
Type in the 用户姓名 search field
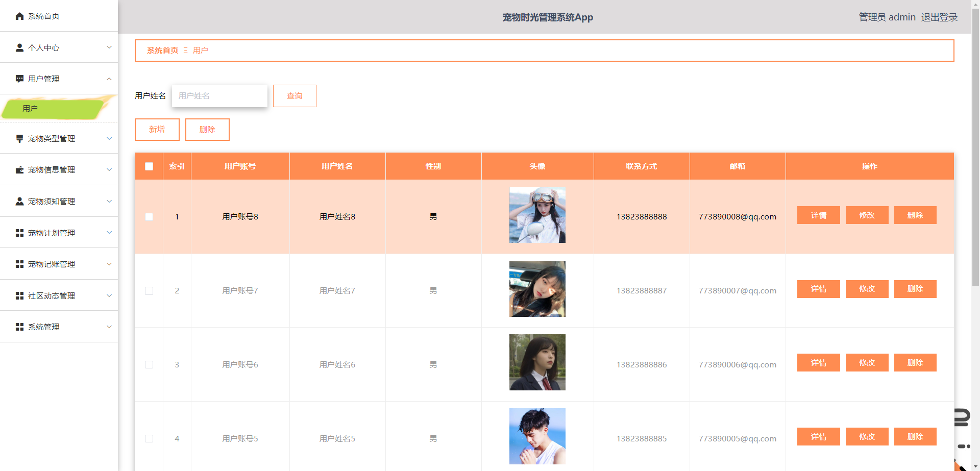219,95
